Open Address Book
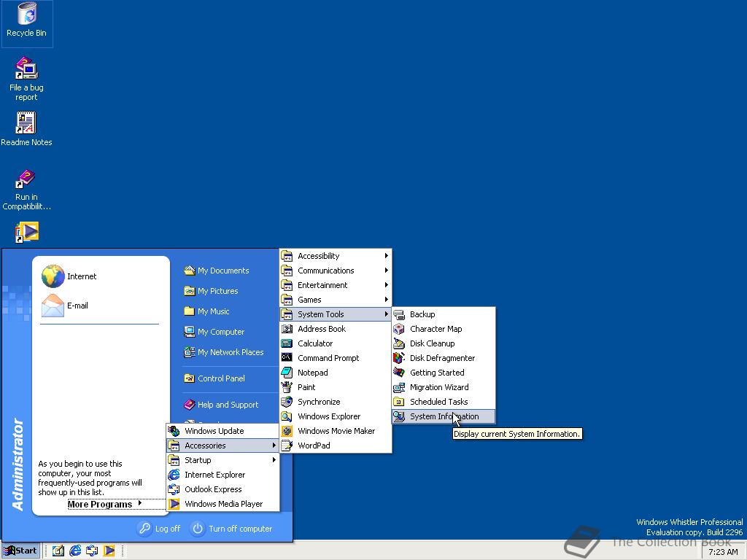This screenshot has width=747, height=560. tap(336, 329)
